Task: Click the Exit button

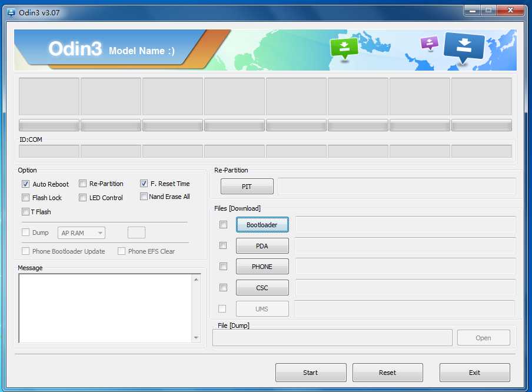Action: point(475,373)
